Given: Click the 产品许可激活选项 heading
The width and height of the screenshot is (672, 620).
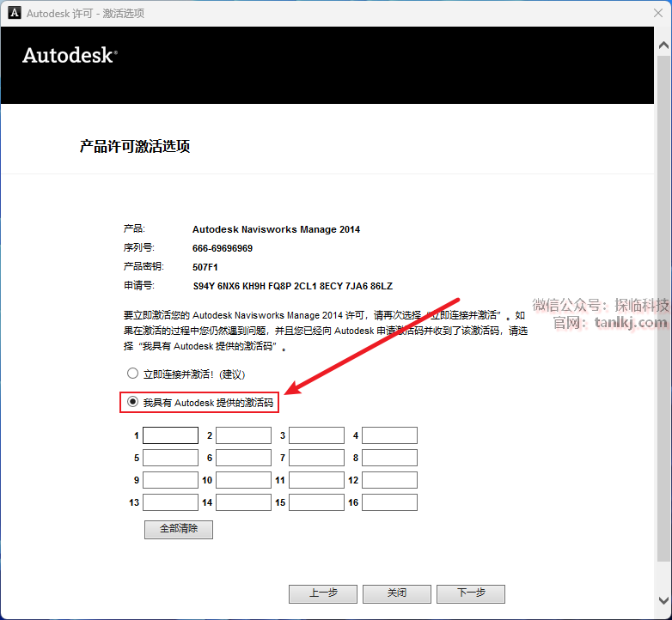Looking at the screenshot, I should 135,147.
